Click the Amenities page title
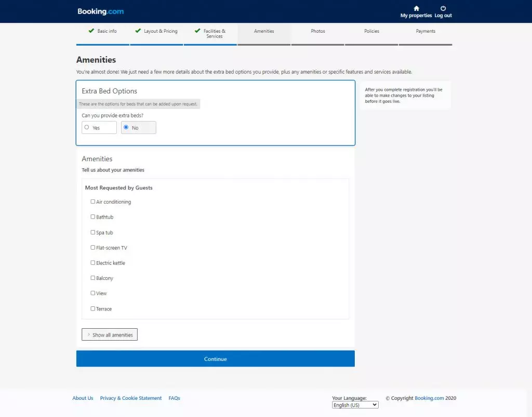532x417 pixels. [96, 60]
